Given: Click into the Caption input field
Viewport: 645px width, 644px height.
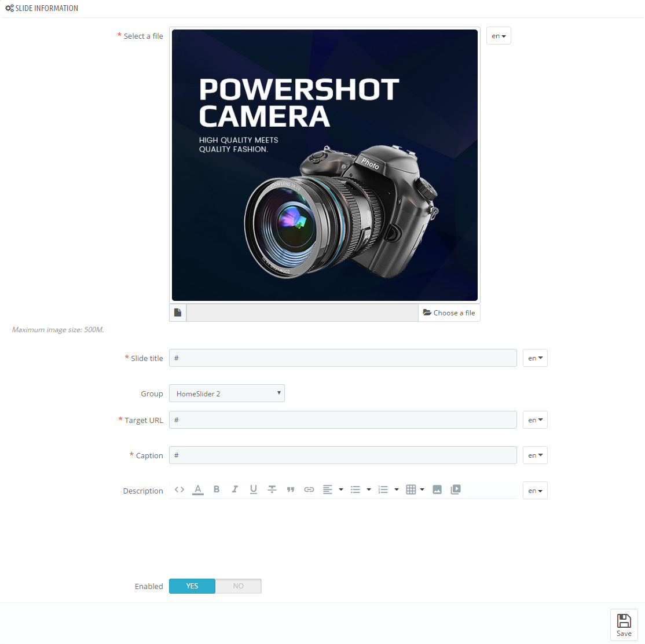Looking at the screenshot, I should tap(343, 455).
